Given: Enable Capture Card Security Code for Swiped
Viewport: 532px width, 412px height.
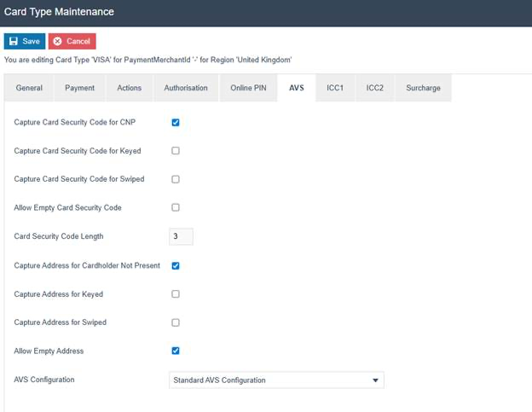Looking at the screenshot, I should click(176, 179).
